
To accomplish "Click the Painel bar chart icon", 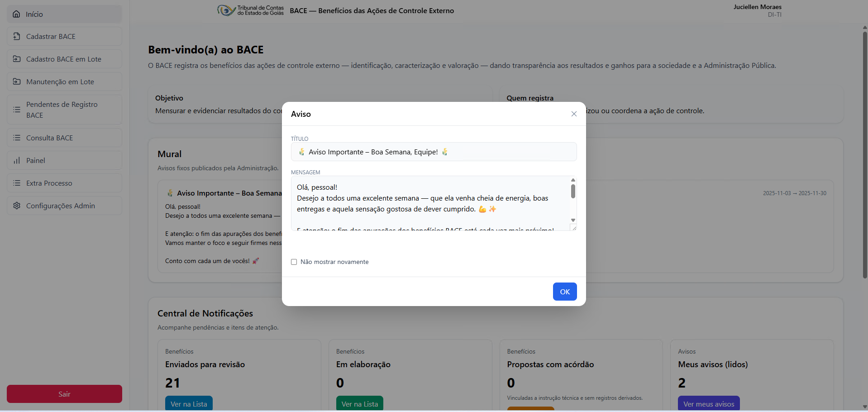I will click(x=17, y=160).
